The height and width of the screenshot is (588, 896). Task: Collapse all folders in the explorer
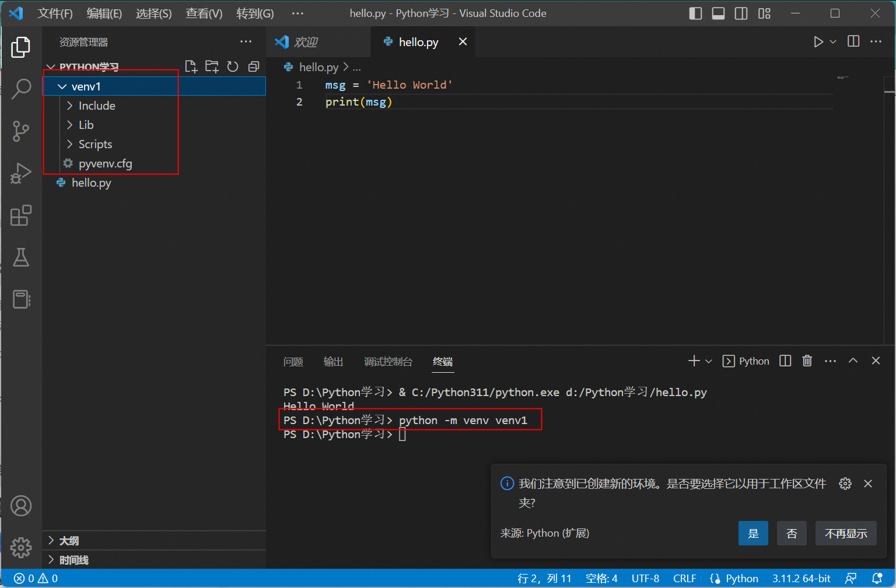(x=254, y=66)
